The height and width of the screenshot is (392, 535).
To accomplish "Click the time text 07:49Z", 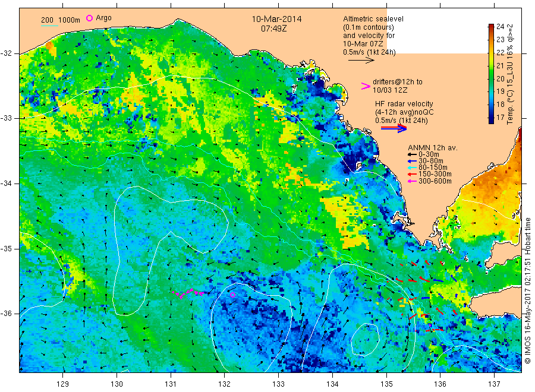I will click(274, 29).
